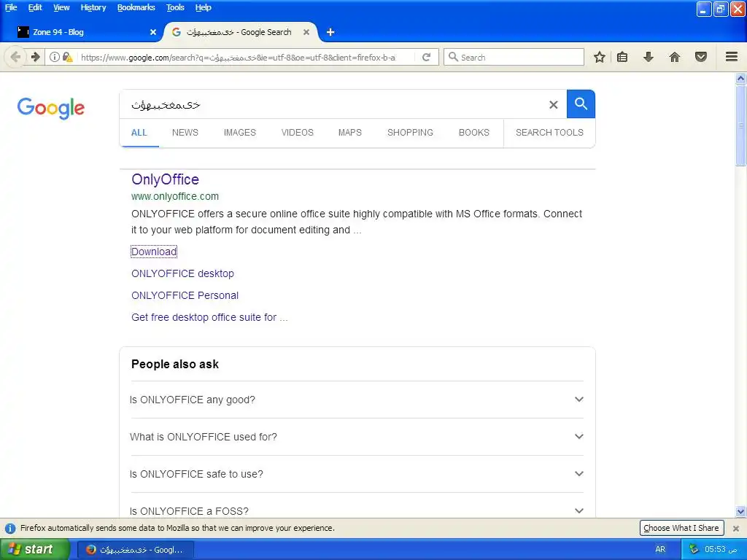Go to the Firefox home page icon
Viewport: 747px width, 560px height.
[x=675, y=57]
